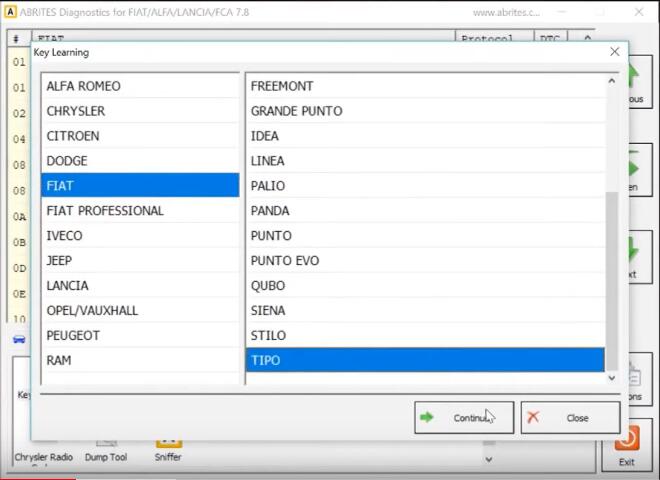
Task: Close the Key Learning dialog with X
Action: pos(615,52)
